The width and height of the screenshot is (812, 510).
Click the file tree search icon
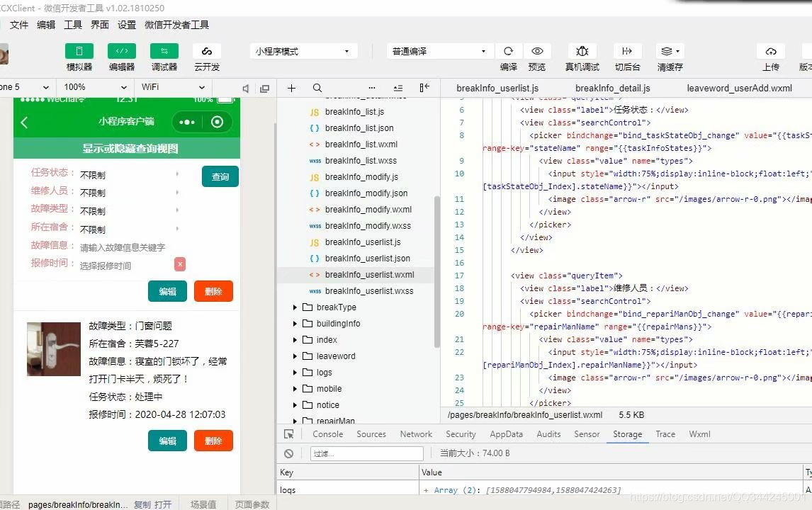pos(317,88)
